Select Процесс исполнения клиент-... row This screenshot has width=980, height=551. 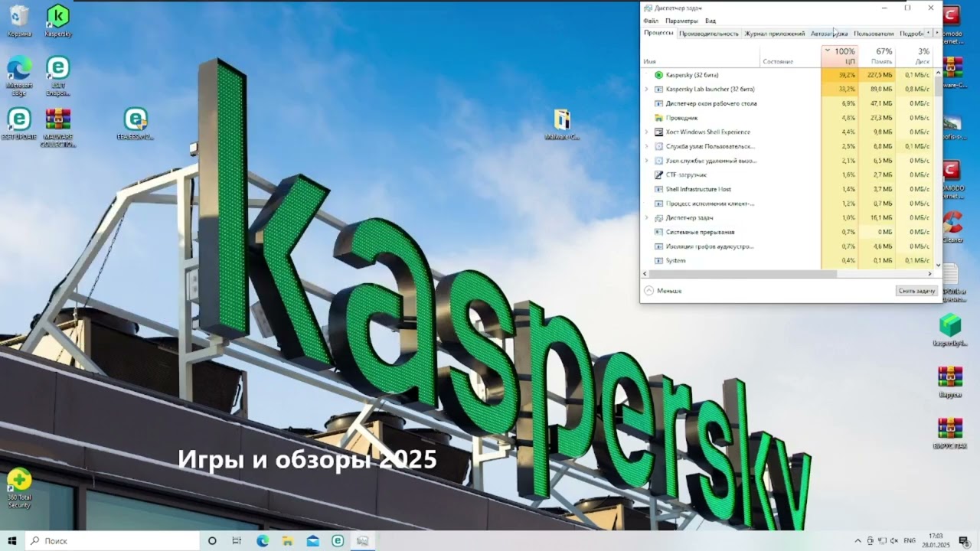(x=787, y=204)
